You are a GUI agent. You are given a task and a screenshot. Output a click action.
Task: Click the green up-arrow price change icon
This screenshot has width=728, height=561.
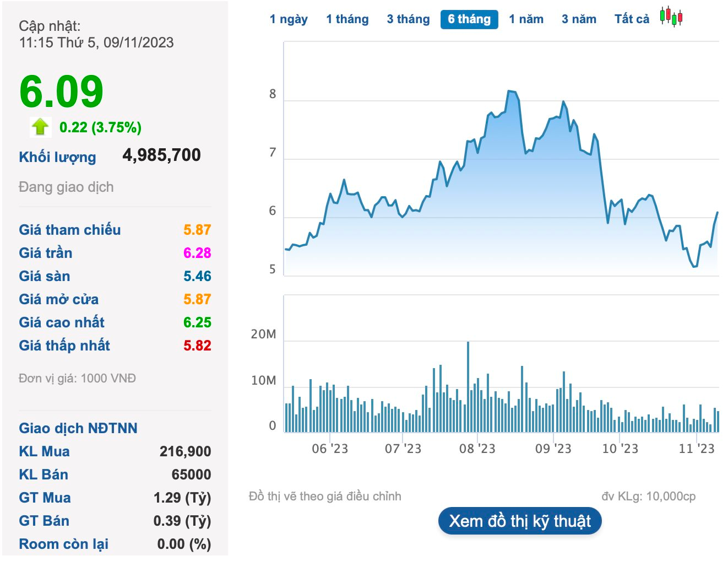(x=40, y=127)
